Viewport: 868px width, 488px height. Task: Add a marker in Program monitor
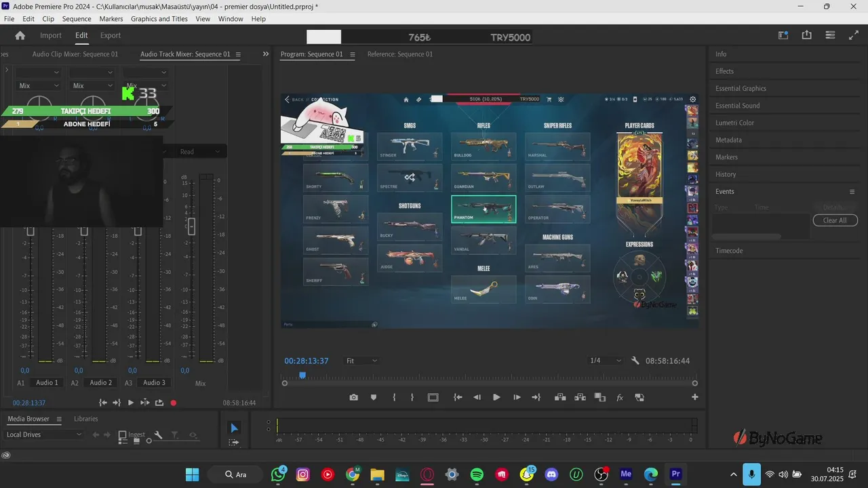click(374, 398)
